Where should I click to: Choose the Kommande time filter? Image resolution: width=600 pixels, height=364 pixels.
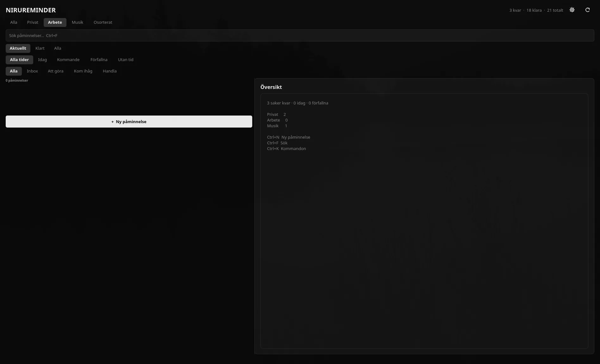pos(68,60)
